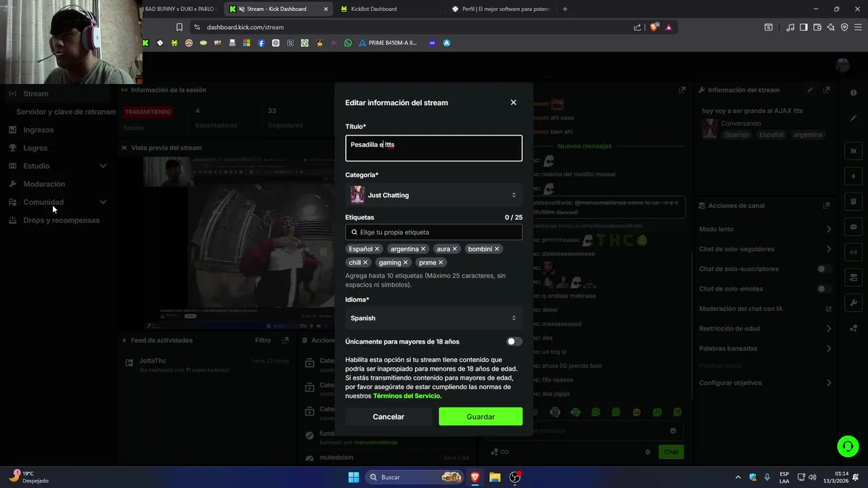Screen dimensions: 868x488
Task: Click the support headset button
Action: [848, 446]
